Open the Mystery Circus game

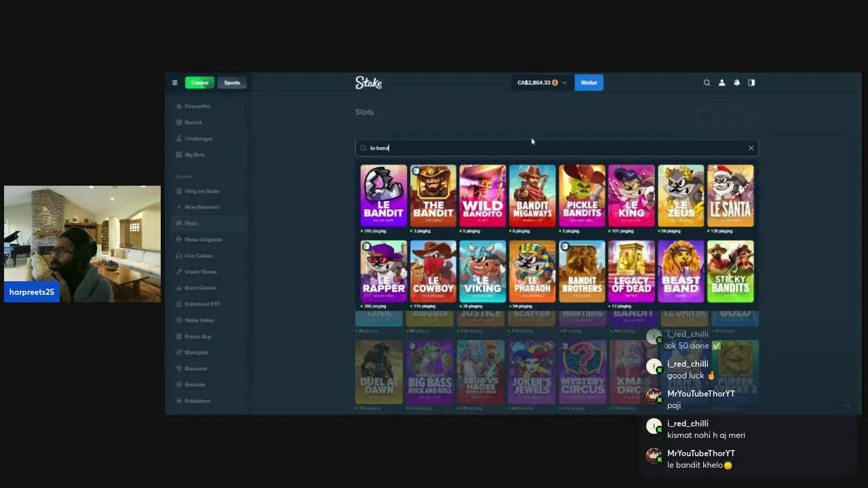coord(583,372)
